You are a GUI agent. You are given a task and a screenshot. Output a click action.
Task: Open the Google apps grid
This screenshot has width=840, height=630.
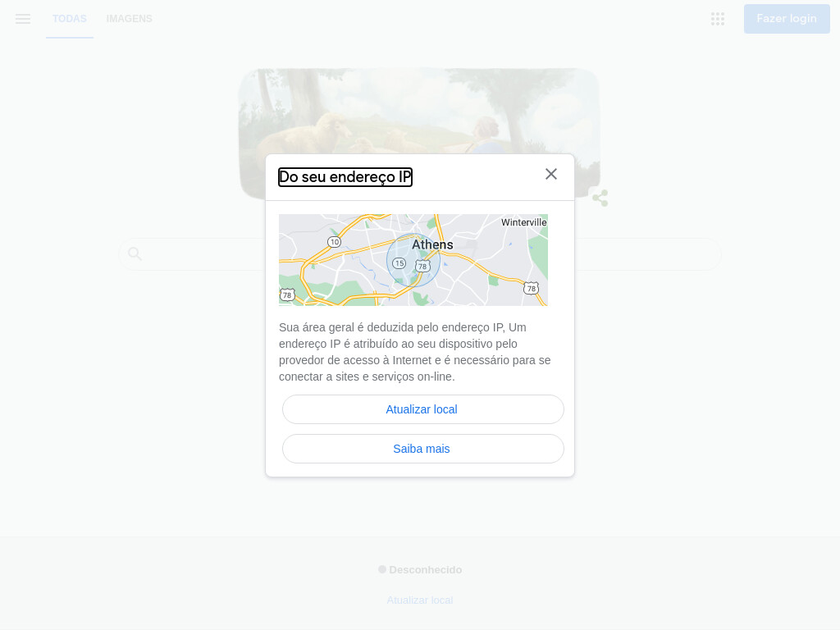(717, 19)
